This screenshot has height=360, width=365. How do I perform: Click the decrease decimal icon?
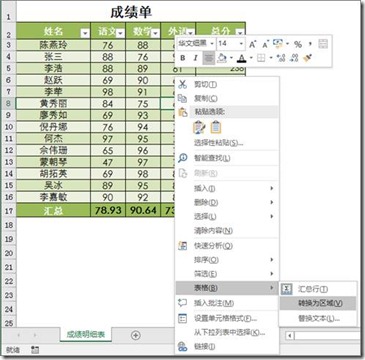294,58
